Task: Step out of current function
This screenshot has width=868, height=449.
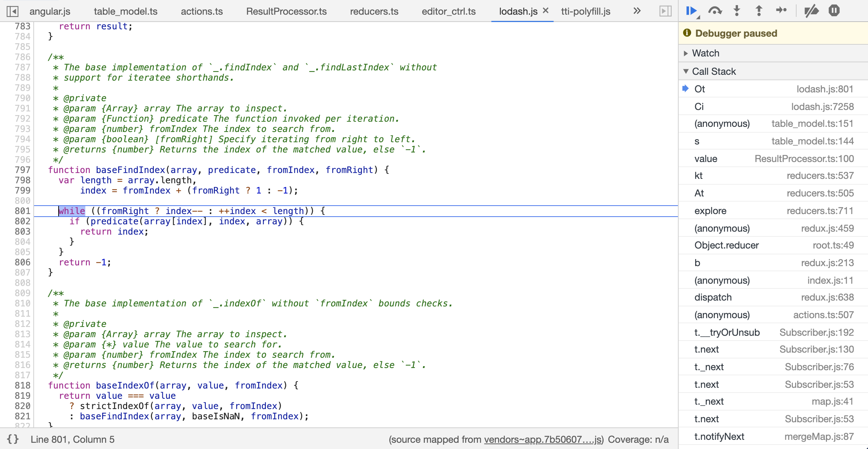Action: point(758,11)
